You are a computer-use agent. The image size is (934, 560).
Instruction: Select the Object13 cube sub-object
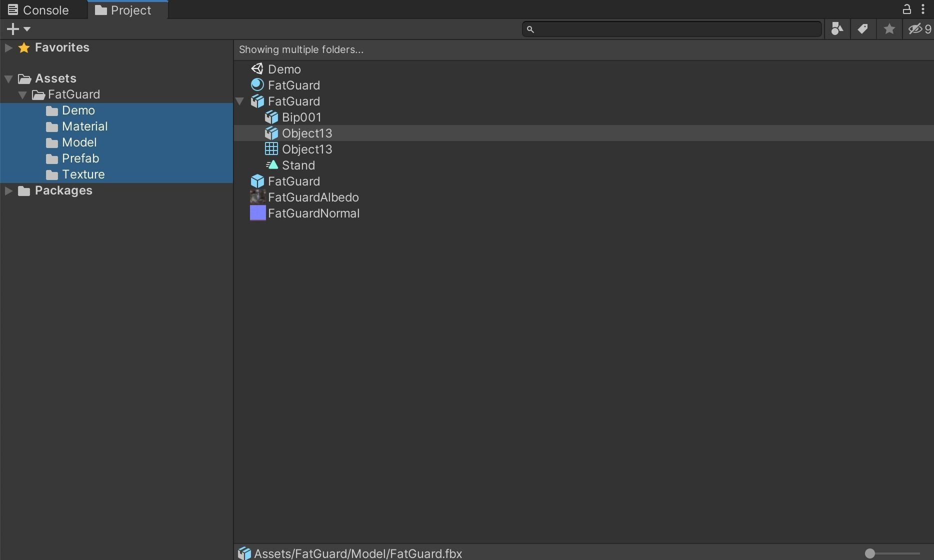584,133
